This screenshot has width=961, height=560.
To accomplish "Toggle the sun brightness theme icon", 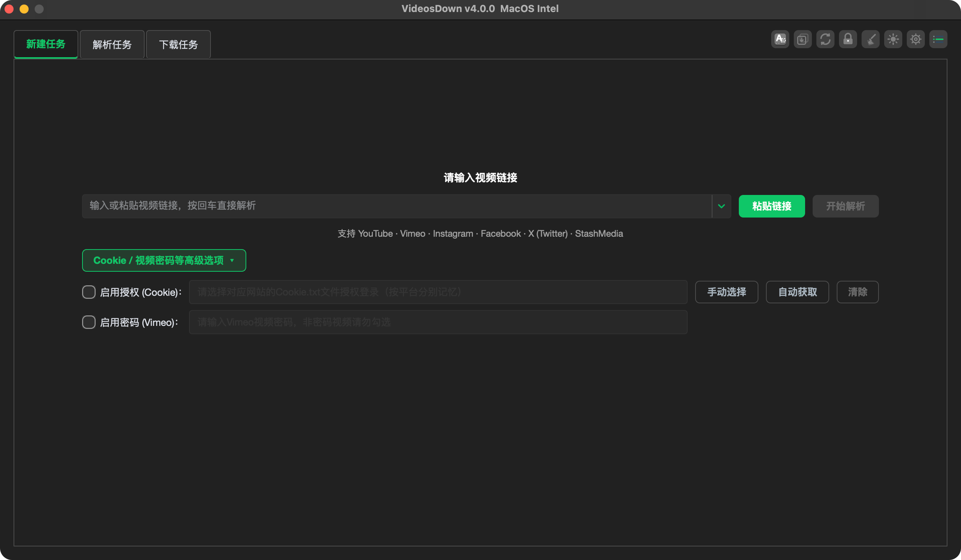I will pyautogui.click(x=893, y=39).
